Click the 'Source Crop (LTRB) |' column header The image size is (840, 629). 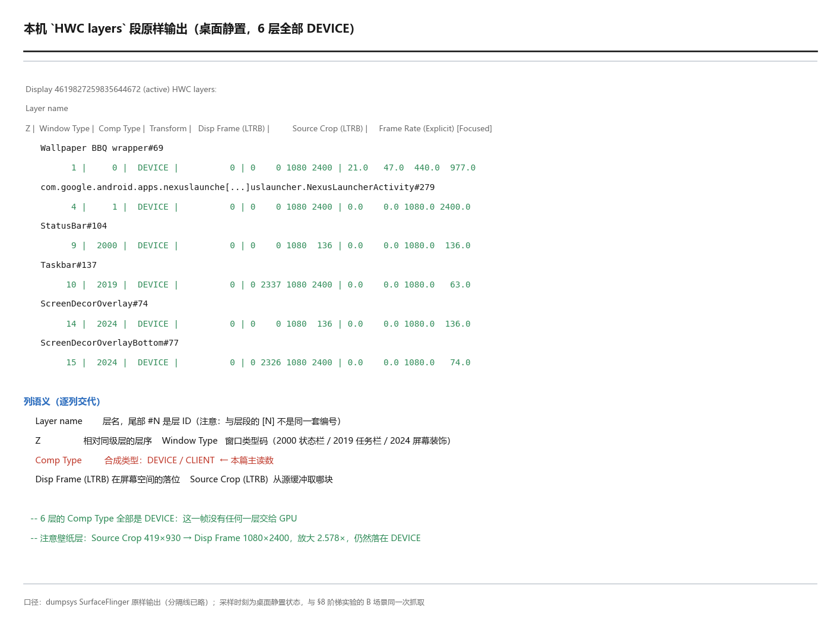(330, 128)
